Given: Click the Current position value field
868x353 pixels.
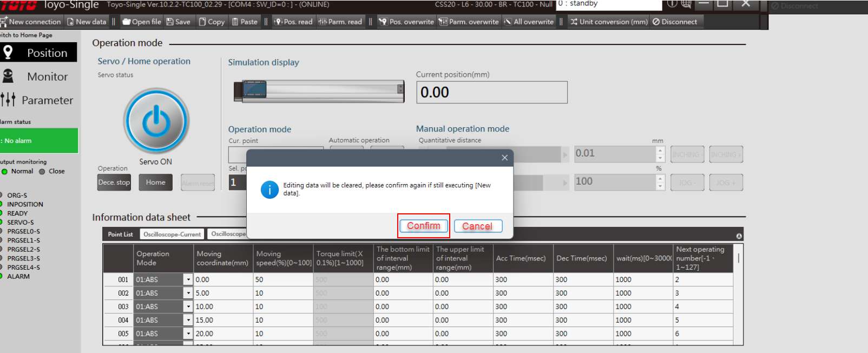Looking at the screenshot, I should 491,92.
